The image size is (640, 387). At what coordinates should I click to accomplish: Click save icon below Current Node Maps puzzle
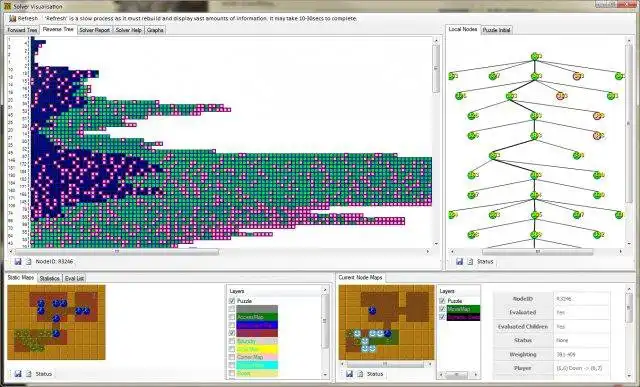click(x=349, y=374)
